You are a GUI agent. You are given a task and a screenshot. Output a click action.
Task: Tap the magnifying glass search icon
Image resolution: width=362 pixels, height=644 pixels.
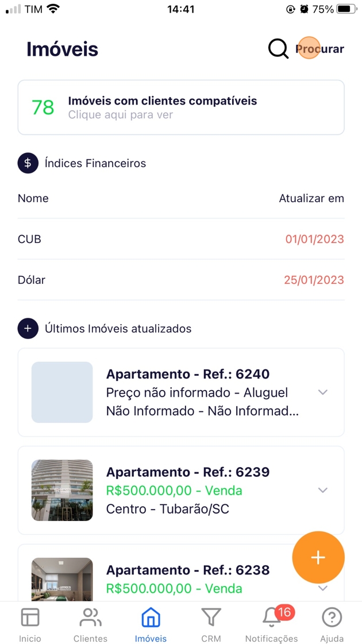(278, 49)
